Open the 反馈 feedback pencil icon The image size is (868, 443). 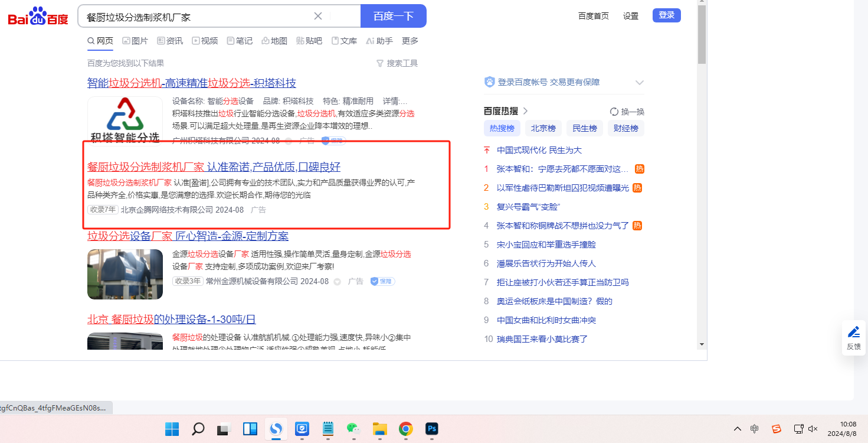point(853,332)
